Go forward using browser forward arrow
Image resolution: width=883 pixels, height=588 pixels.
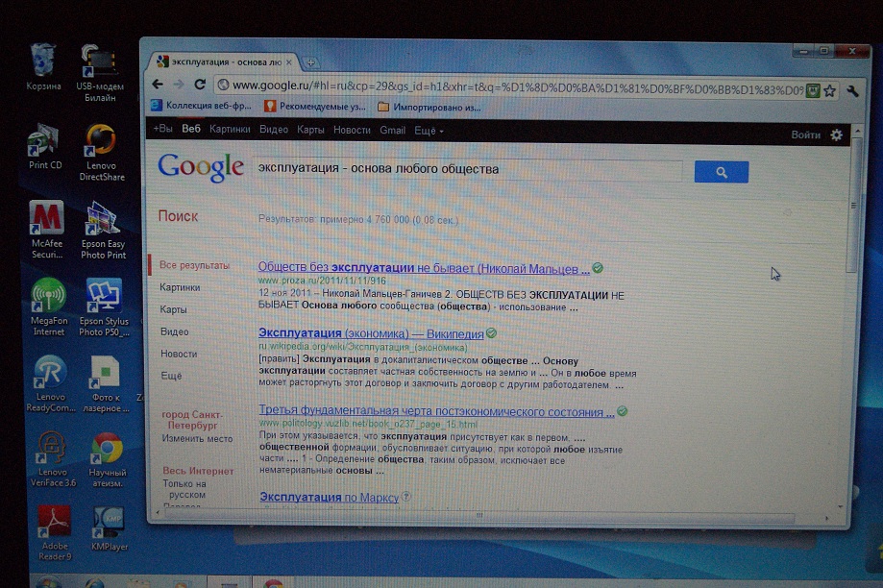pos(179,84)
